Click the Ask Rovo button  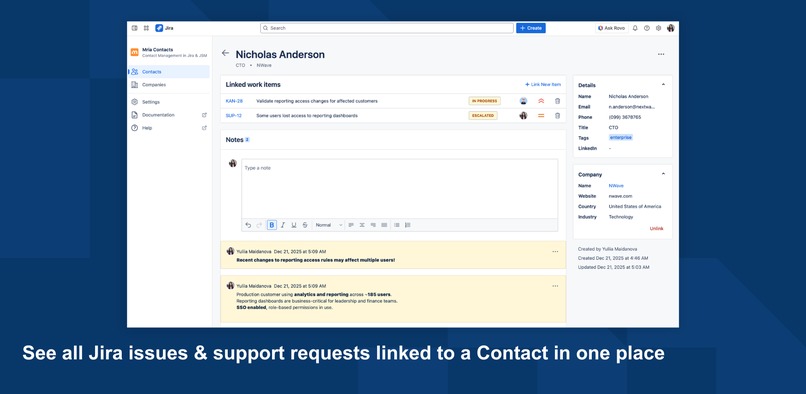click(x=612, y=28)
